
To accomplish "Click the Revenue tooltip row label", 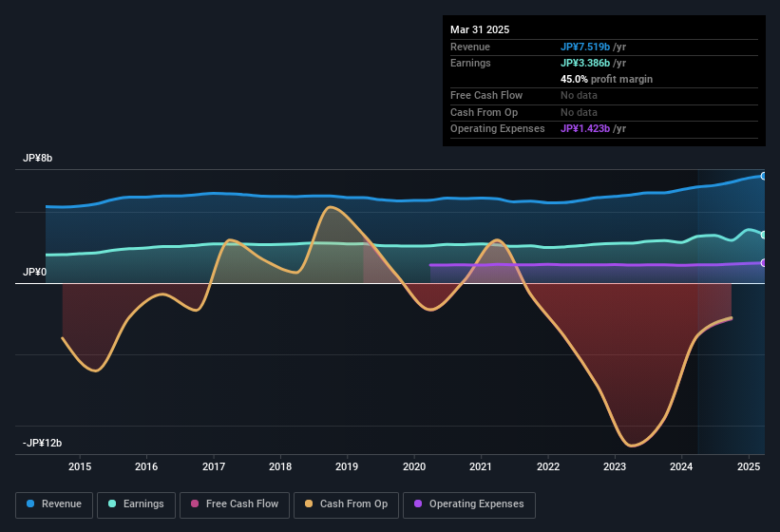I will (470, 47).
